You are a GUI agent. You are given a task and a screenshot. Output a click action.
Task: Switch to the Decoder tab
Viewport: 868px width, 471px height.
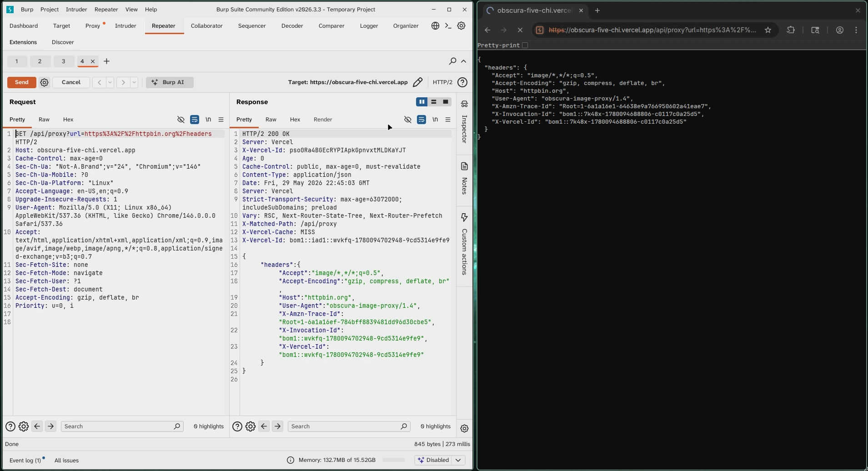[292, 26]
